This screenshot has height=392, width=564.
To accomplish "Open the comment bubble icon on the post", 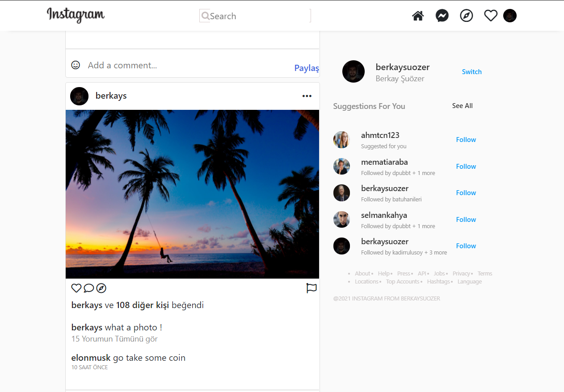I will (x=89, y=288).
